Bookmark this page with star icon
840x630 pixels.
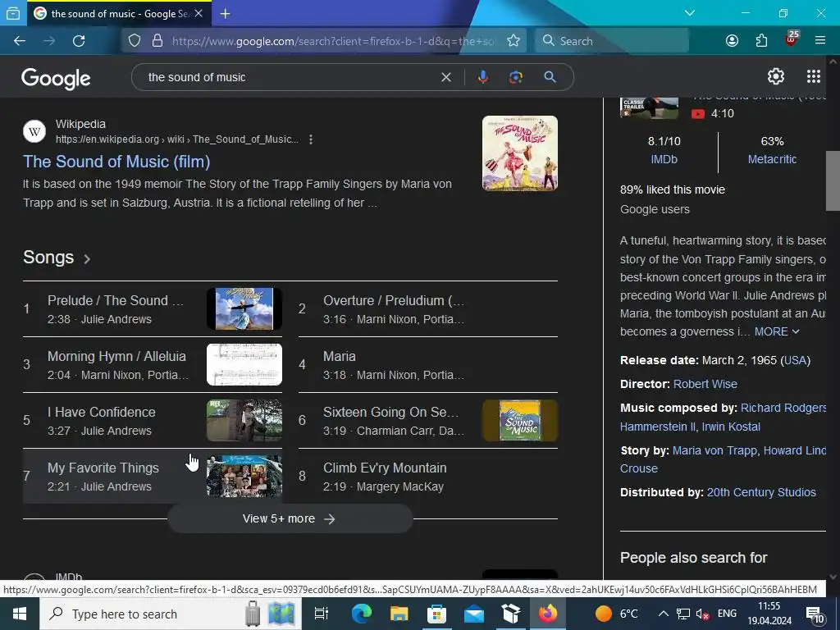tap(514, 41)
